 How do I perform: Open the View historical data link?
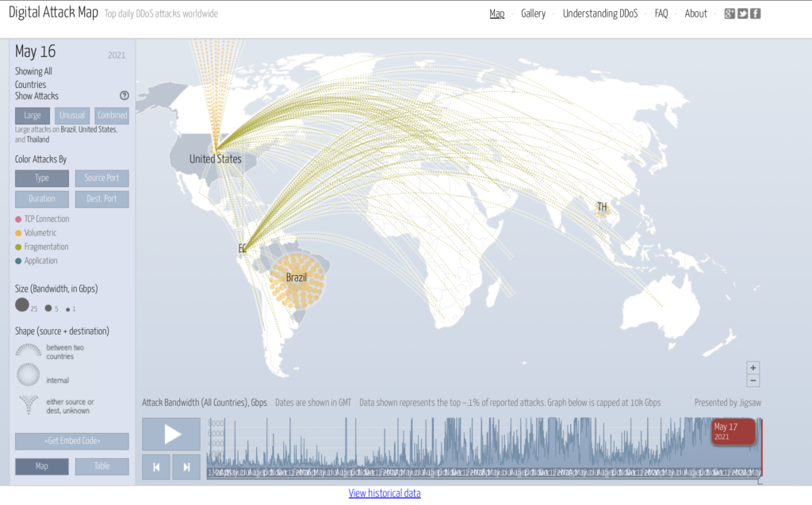pos(385,493)
